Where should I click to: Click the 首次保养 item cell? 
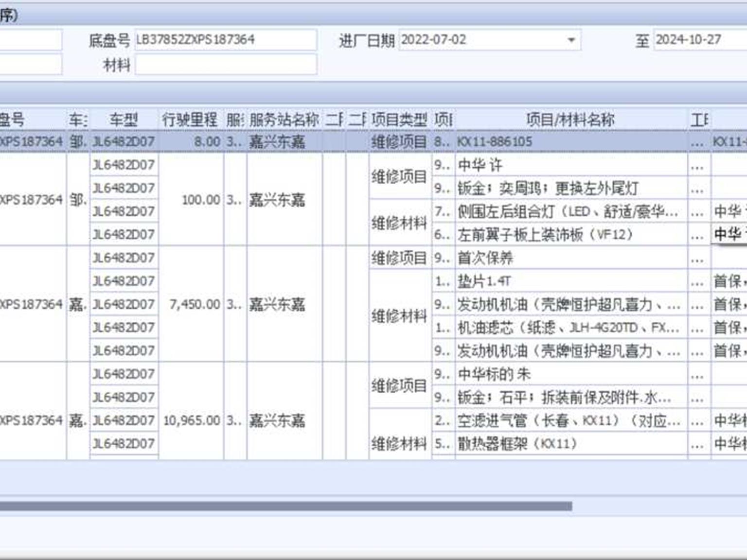point(571,258)
